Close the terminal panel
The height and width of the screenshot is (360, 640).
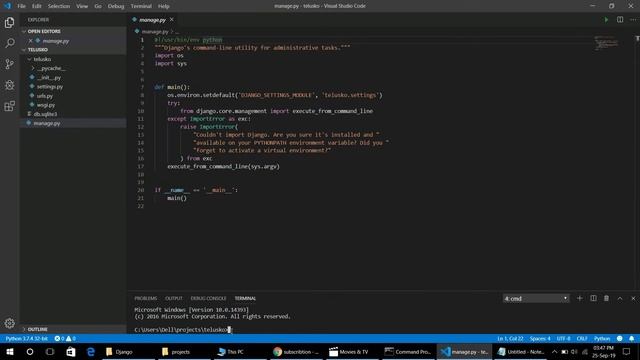pos(633,298)
